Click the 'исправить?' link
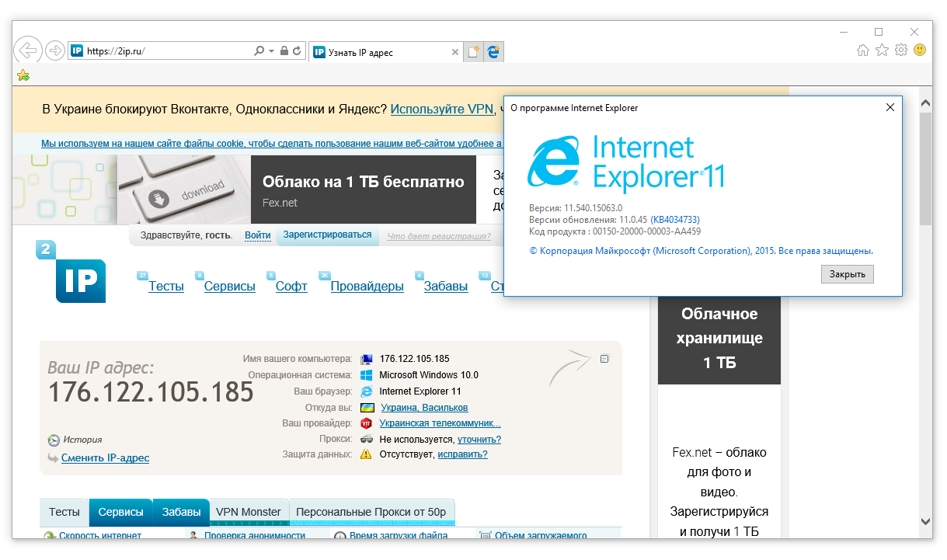Viewport: 947px width, 560px height. (x=462, y=454)
